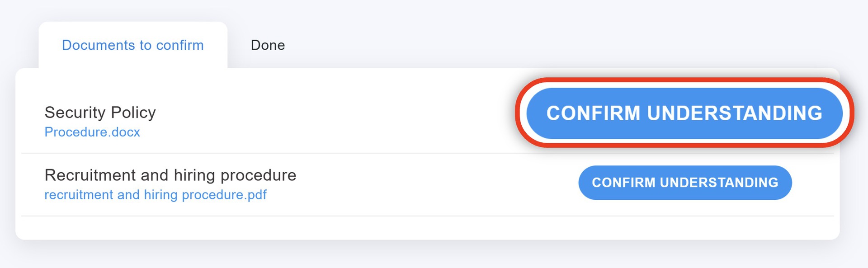The width and height of the screenshot is (868, 268).
Task: Open the Procedure.docx file link
Action: point(92,132)
